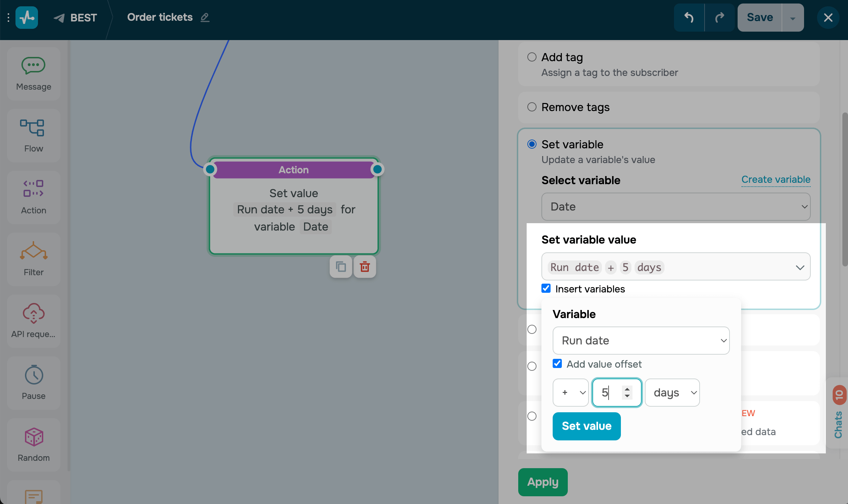Uncheck the Insert variables checkbox
This screenshot has width=848, height=504.
[x=546, y=289]
